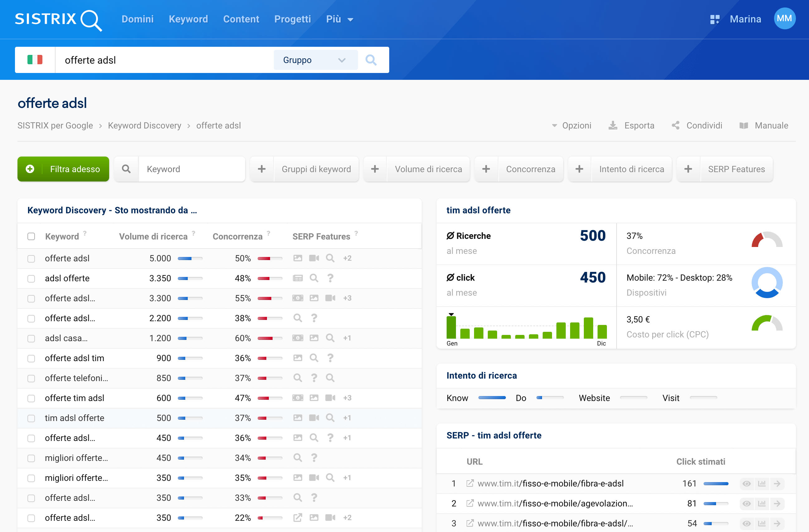Open the Gruppo dropdown in search bar
Viewport: 809px width, 532px height.
pos(315,60)
